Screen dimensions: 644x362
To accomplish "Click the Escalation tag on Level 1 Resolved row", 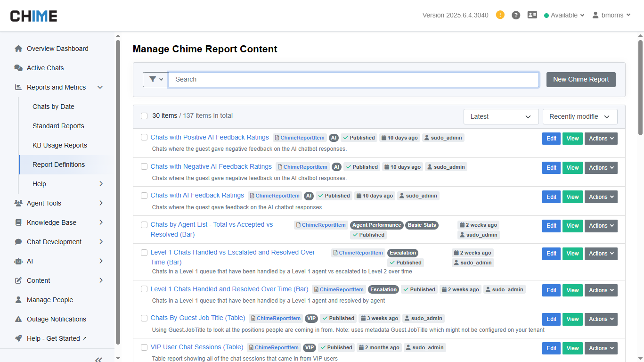I will pyautogui.click(x=383, y=289).
